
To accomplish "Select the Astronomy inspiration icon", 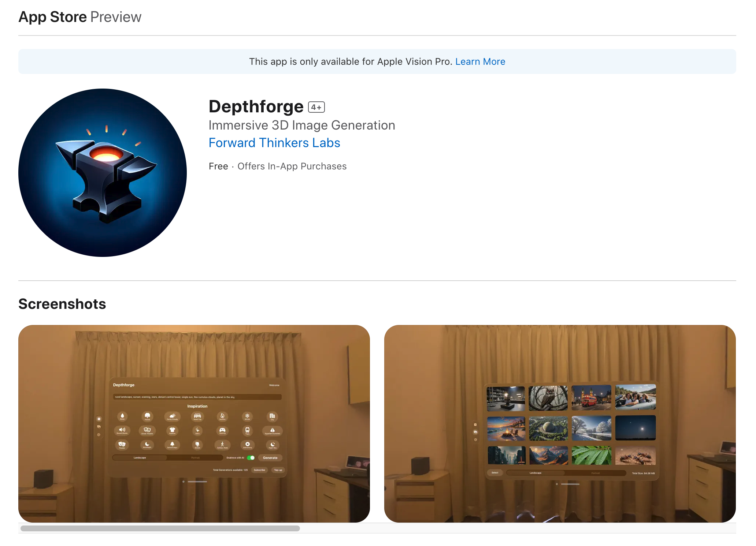I will (247, 445).
